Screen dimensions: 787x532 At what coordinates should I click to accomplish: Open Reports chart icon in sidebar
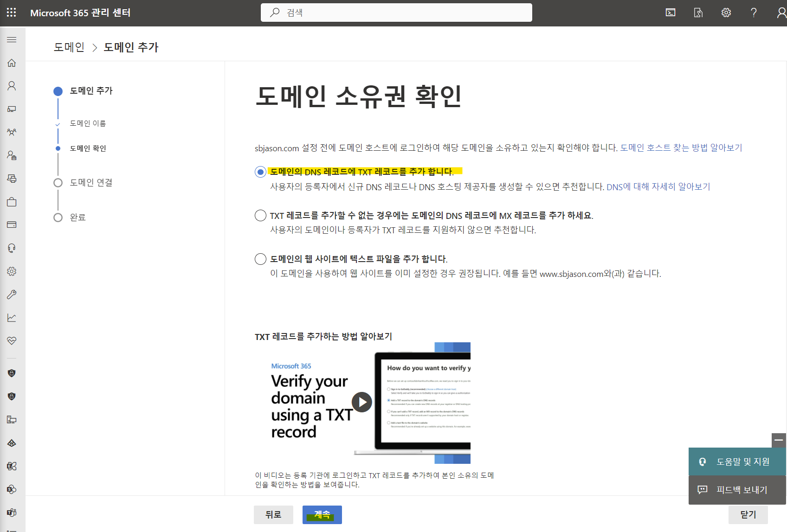tap(12, 318)
